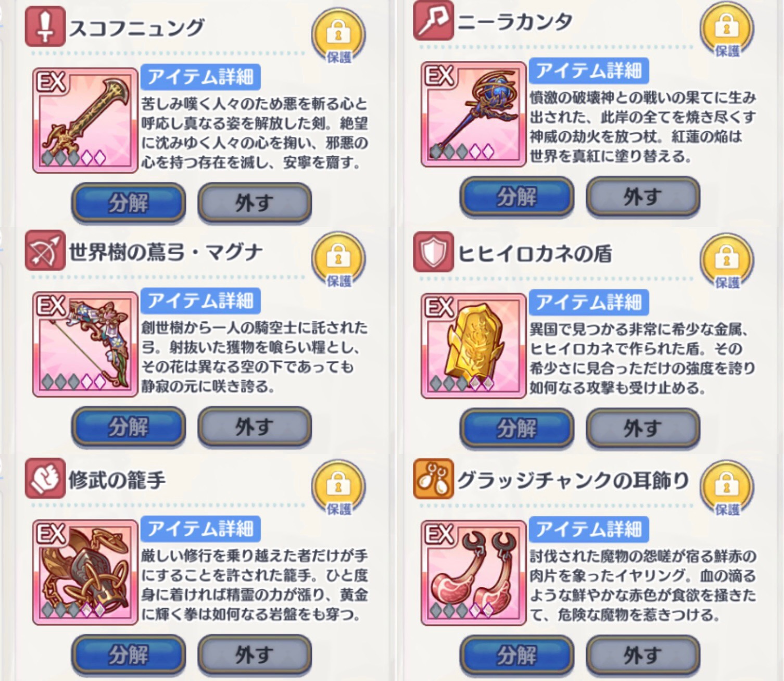Click the bow type icon beside 世界樹の蔦弓・マグナ

(45, 250)
